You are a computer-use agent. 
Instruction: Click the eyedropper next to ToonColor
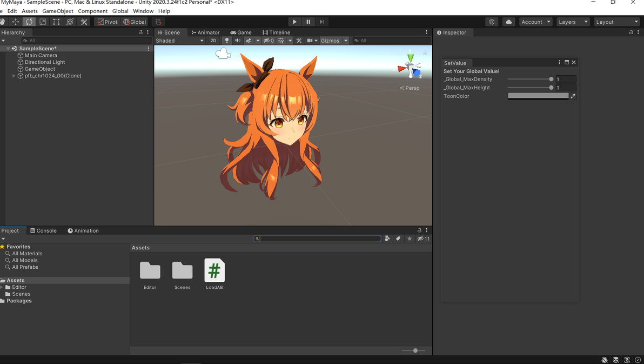coord(573,96)
